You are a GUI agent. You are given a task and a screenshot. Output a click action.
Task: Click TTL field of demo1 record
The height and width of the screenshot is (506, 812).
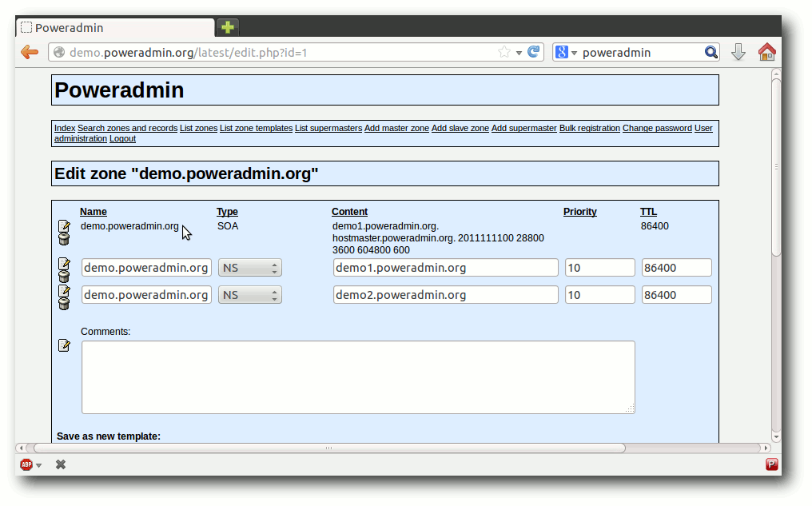click(676, 268)
